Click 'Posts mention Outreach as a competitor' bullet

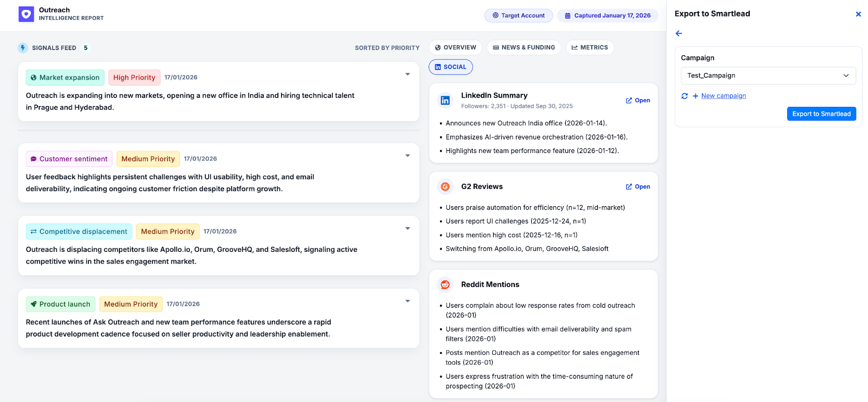pyautogui.click(x=542, y=358)
